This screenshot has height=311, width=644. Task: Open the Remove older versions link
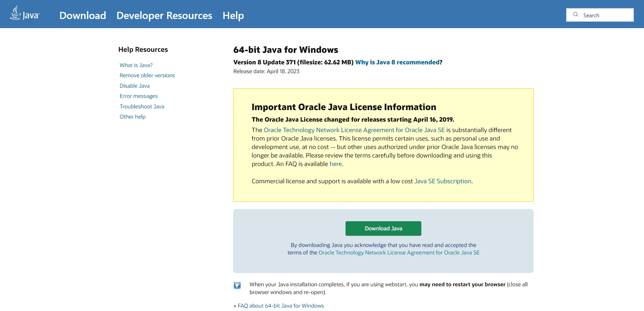[147, 75]
